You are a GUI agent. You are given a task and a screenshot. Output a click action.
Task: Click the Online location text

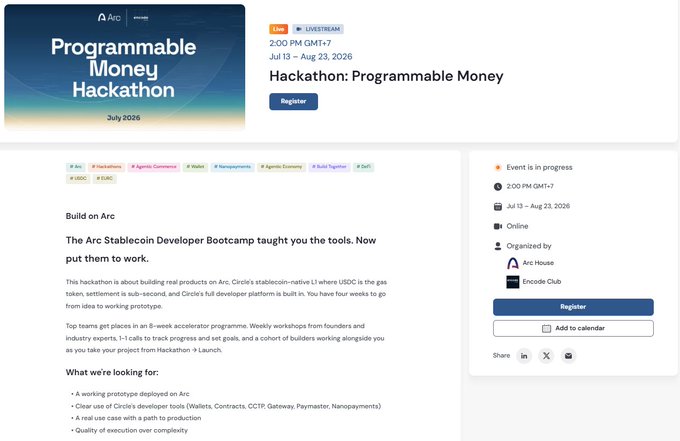[517, 226]
